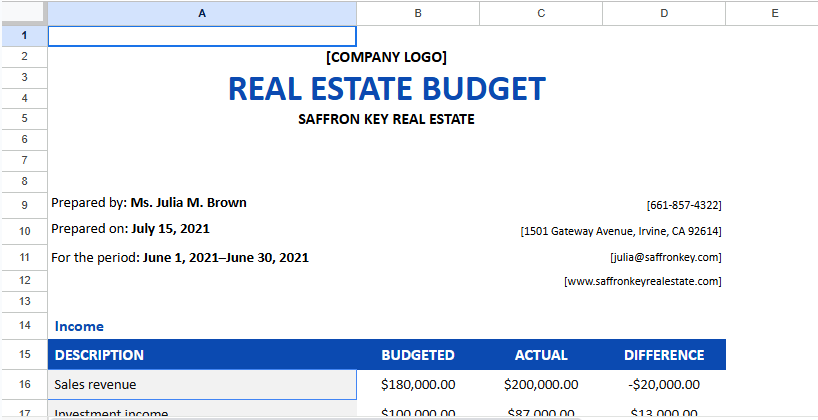This screenshot has width=818, height=420.
Task: Click the Prepared by Ms. Julia M. Brown cell
Action: click(149, 203)
